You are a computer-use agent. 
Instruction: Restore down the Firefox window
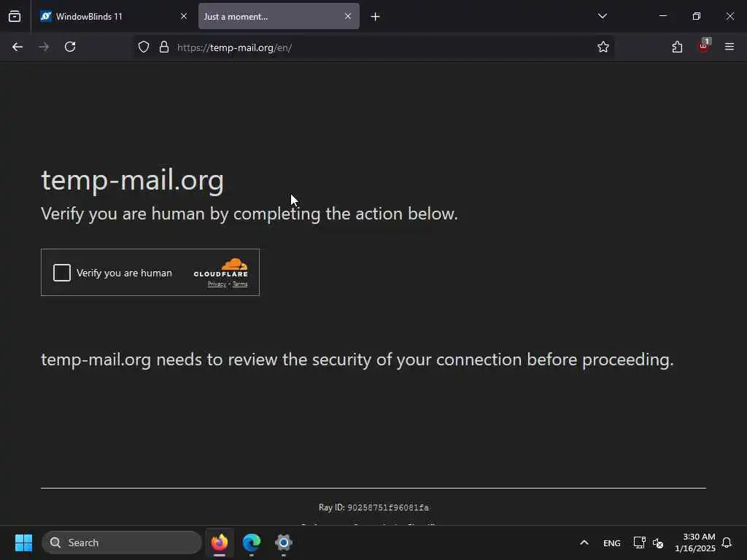tap(697, 16)
